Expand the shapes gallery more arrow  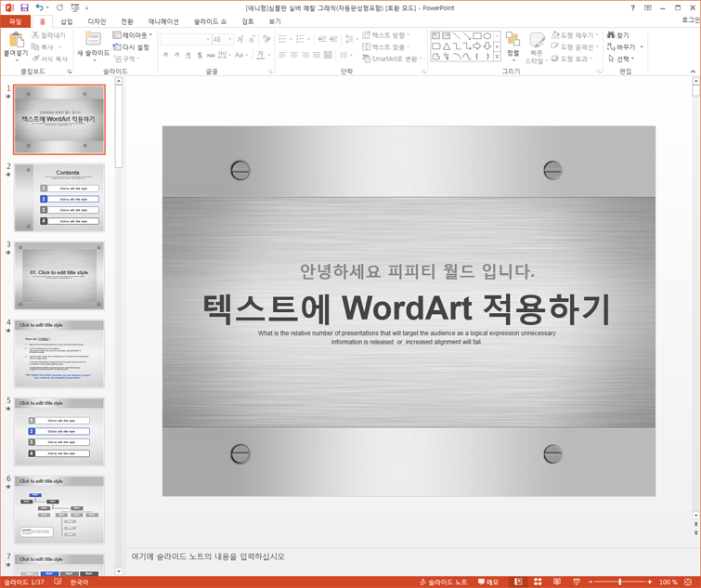pyautogui.click(x=497, y=57)
